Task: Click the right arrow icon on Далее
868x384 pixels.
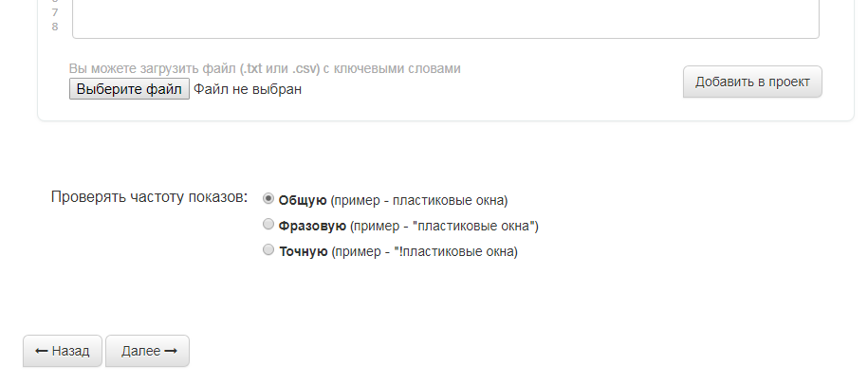Action: pos(171,351)
